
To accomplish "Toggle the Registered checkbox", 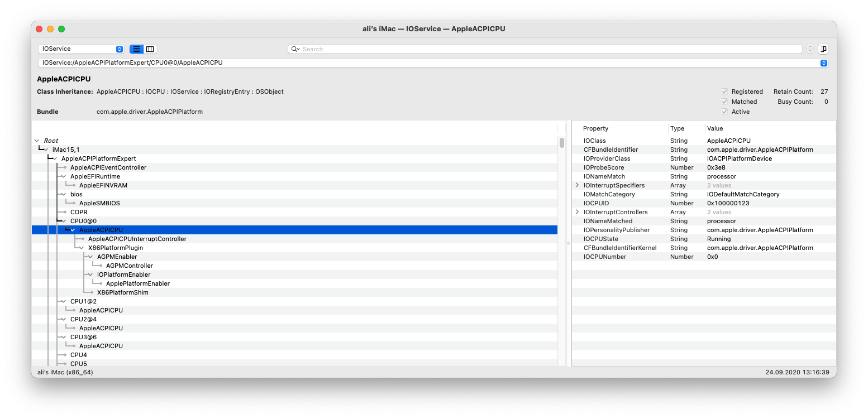I will [x=724, y=91].
